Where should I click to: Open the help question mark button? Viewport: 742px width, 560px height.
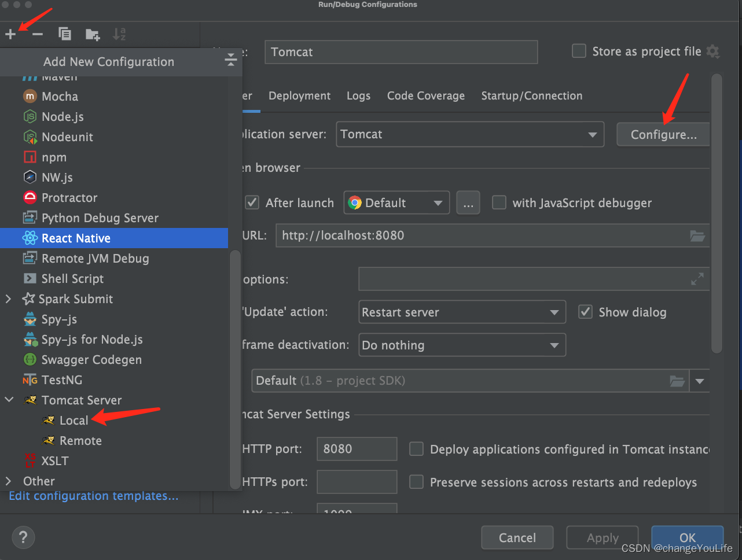23,537
